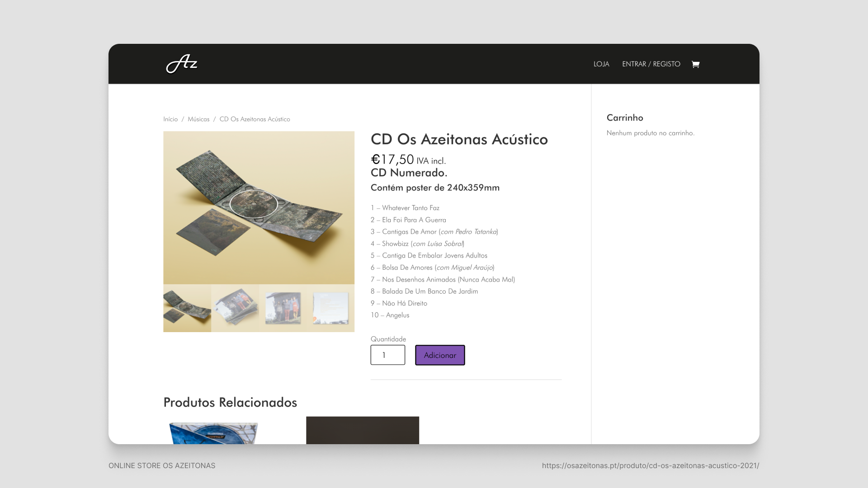Screen dimensions: 868x488
Task: Click CD Os Azeitonas Acústico breadcrumb
Action: coord(255,119)
